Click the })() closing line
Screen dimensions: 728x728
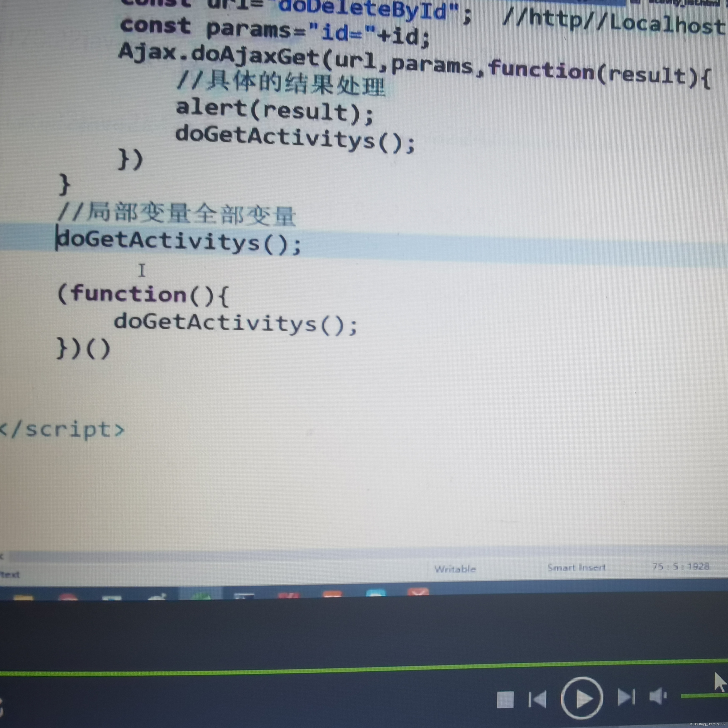click(84, 348)
